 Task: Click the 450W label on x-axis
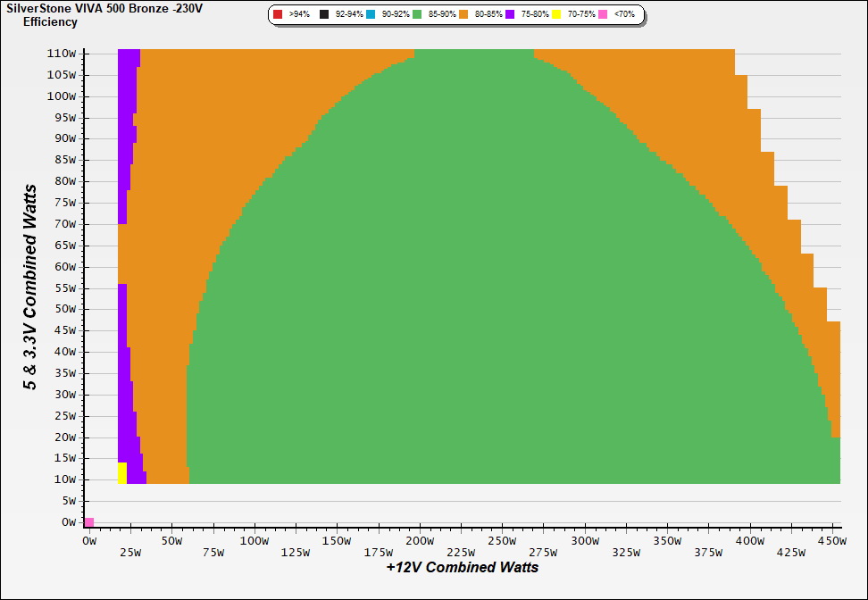[831, 540]
